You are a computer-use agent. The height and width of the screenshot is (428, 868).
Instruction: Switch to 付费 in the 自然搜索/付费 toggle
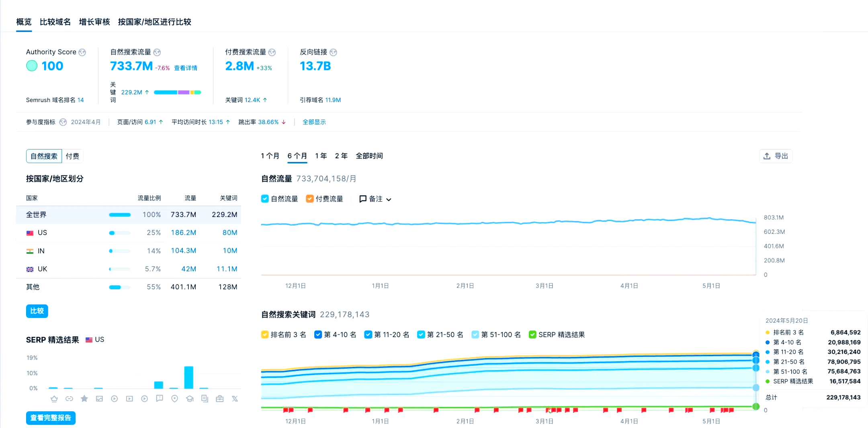pos(72,156)
